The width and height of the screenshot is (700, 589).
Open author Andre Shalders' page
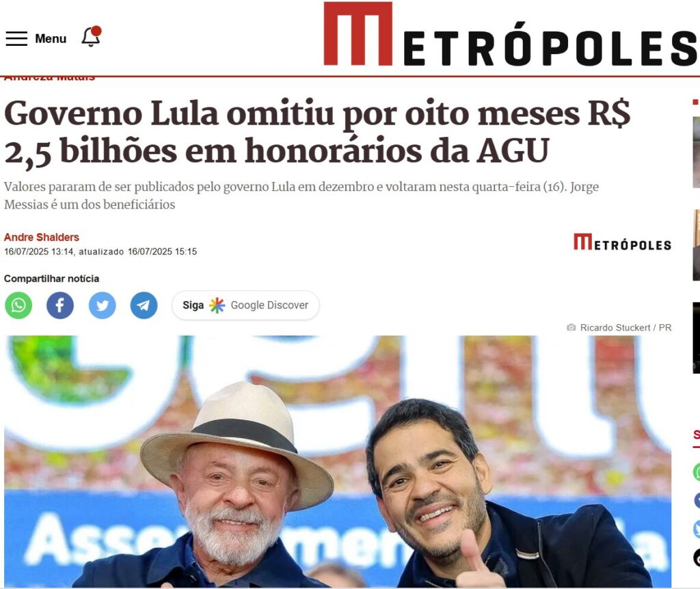pyautogui.click(x=42, y=237)
